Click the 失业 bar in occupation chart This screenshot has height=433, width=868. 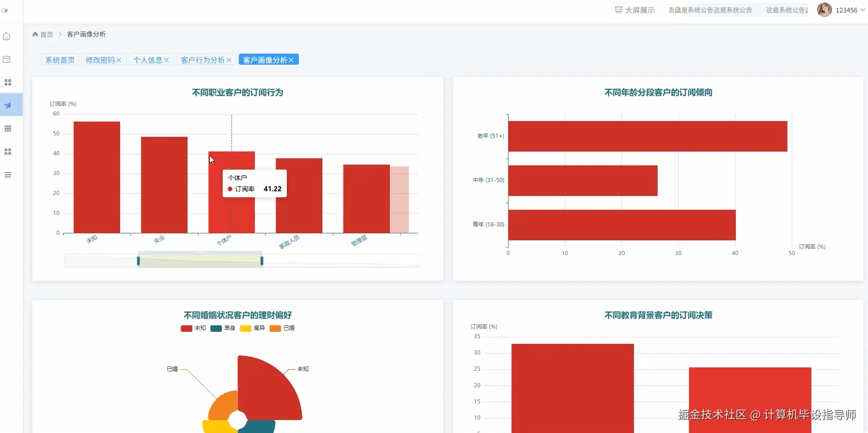coord(164,185)
